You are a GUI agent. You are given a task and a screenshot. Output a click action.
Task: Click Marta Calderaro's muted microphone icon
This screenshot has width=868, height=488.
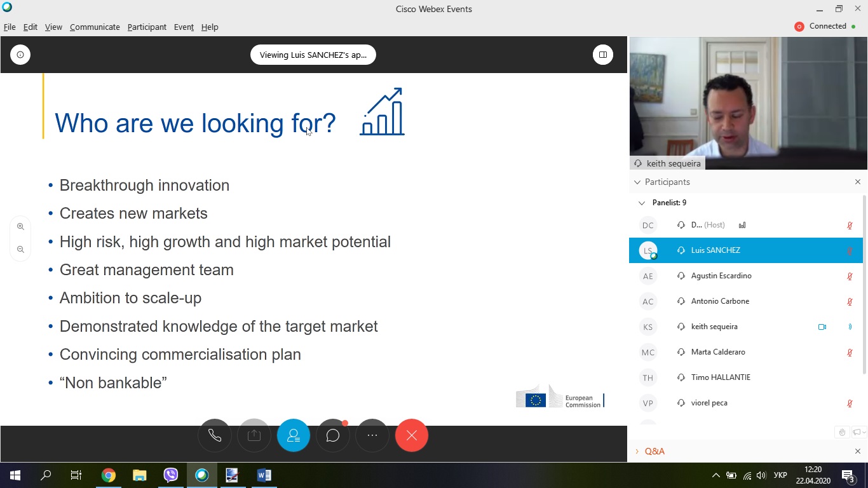pos(850,352)
